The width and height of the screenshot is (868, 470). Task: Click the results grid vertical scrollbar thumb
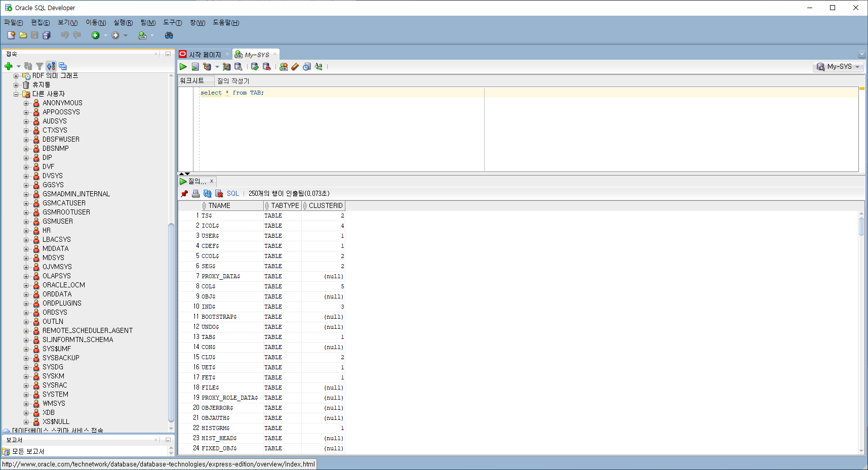click(861, 226)
